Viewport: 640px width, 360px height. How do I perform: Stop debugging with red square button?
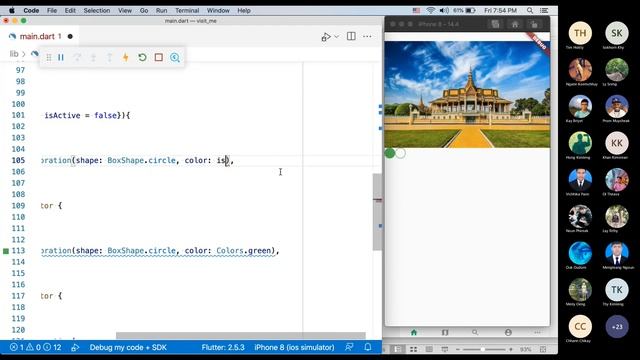coord(159,58)
